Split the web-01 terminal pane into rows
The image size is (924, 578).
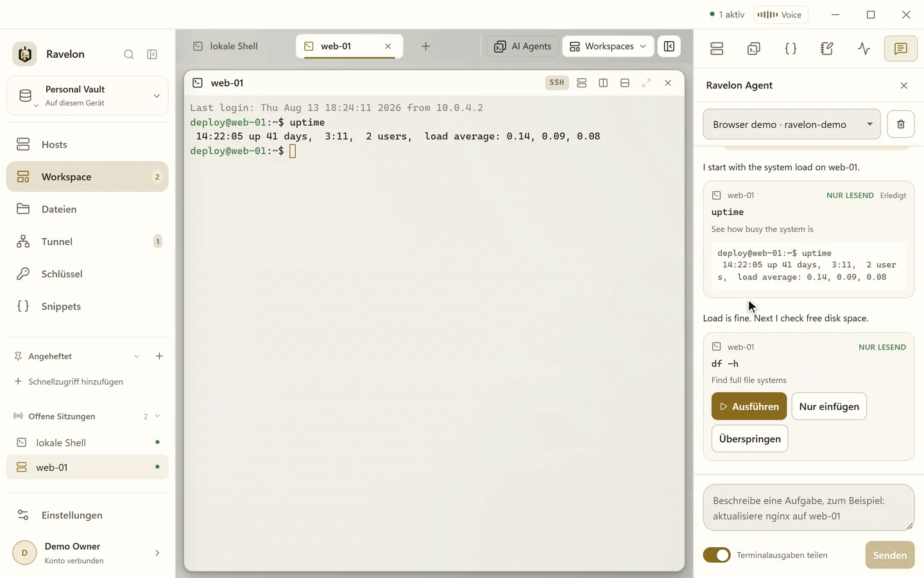(625, 83)
